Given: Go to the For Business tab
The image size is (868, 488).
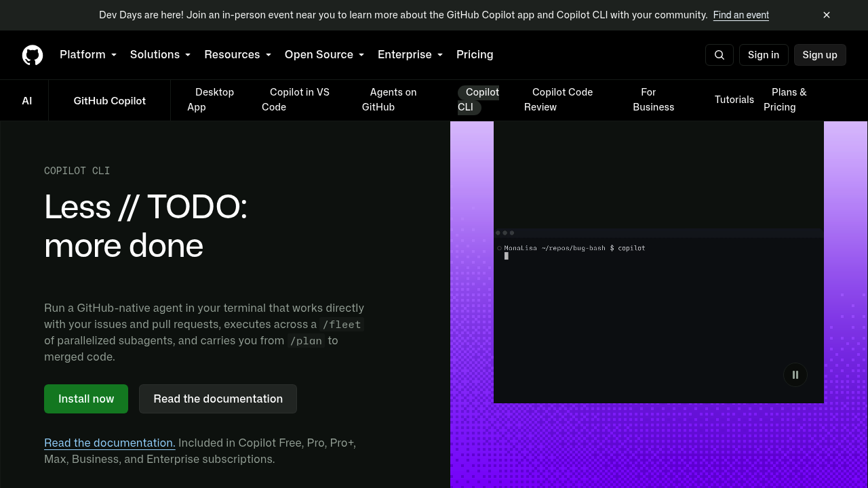Looking at the screenshot, I should point(654,100).
